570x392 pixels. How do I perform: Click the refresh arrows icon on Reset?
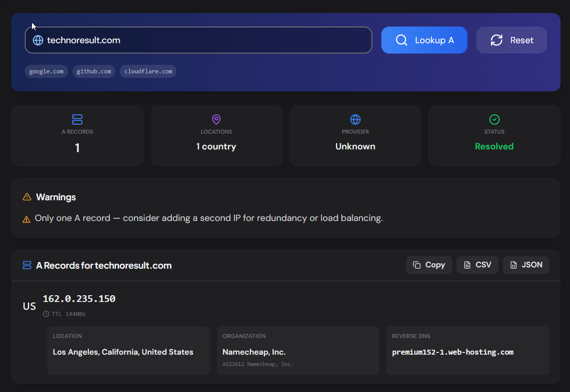point(497,40)
